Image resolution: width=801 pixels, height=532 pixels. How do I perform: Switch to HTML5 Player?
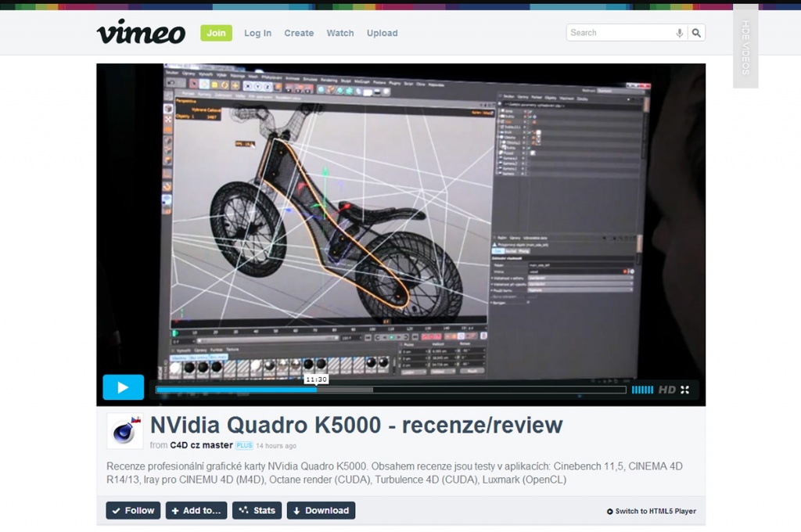(x=652, y=511)
